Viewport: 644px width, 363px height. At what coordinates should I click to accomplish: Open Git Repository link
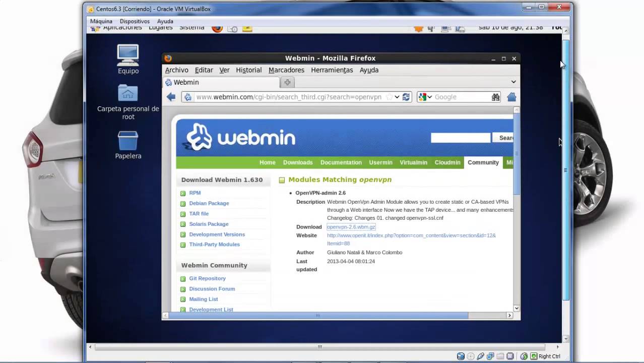208,278
